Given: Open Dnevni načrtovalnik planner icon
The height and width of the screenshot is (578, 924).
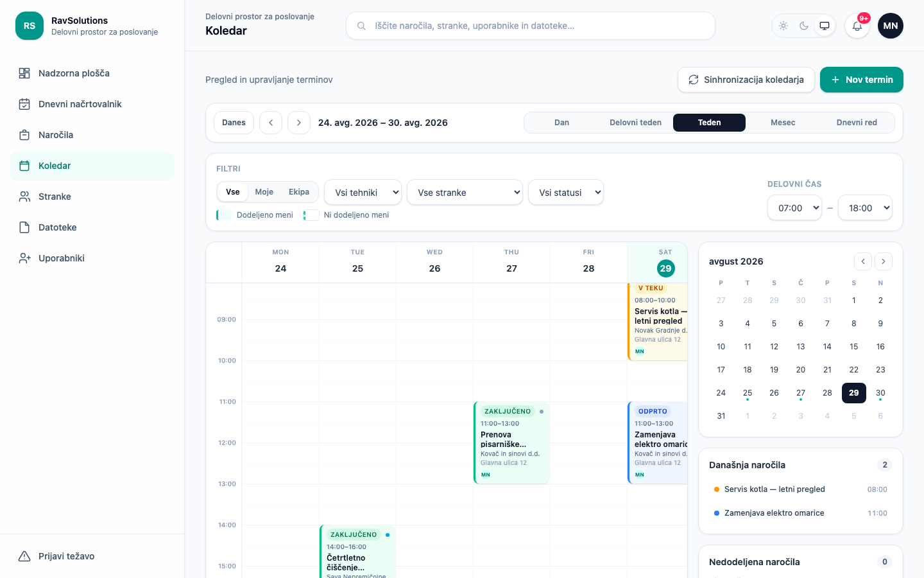Looking at the screenshot, I should pos(24,104).
